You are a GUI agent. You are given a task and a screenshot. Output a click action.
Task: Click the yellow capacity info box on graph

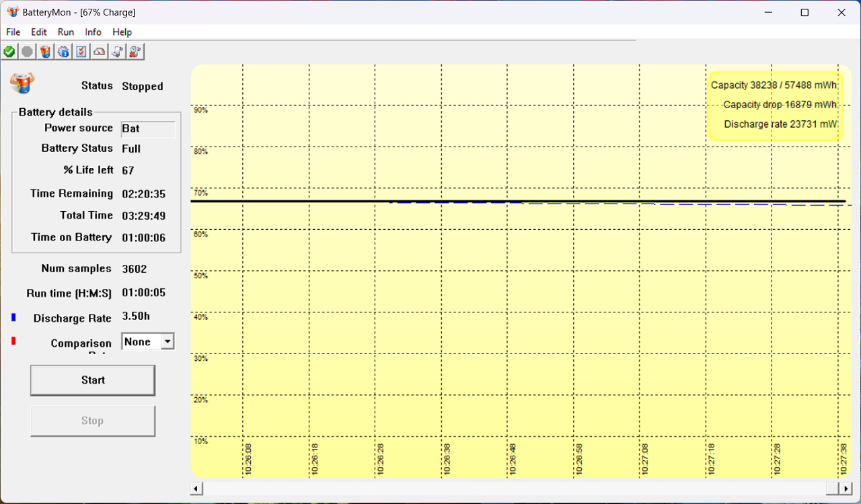pyautogui.click(x=774, y=106)
